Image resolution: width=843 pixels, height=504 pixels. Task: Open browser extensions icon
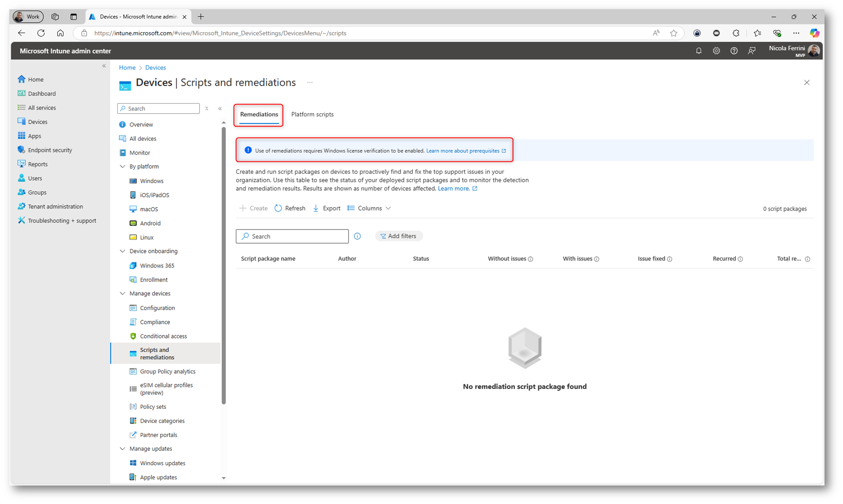point(736,33)
